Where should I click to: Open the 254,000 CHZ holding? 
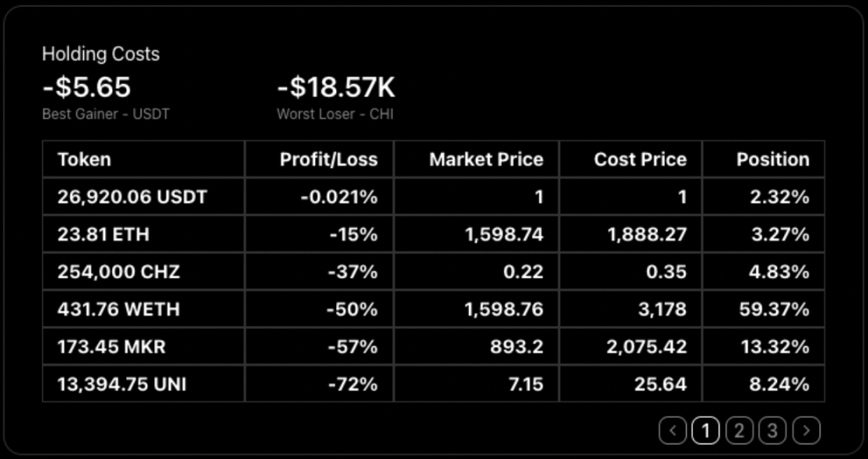pyautogui.click(x=118, y=272)
